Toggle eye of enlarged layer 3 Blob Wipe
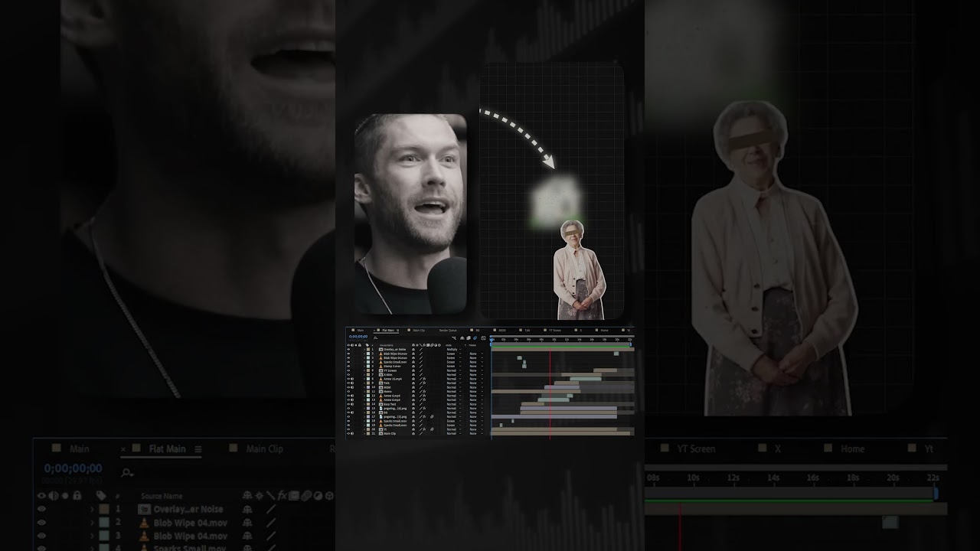 41,536
